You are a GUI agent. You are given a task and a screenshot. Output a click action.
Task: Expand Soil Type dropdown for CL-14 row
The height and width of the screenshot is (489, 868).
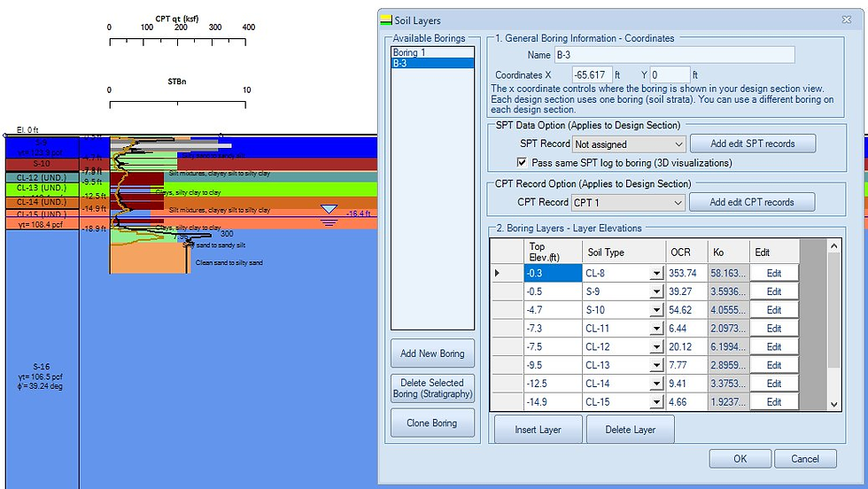click(x=656, y=384)
